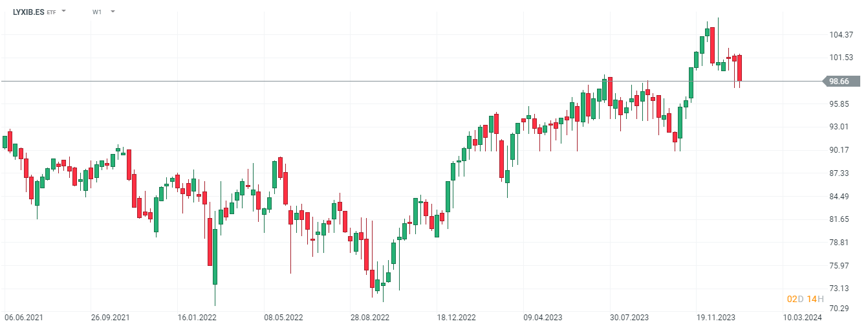868x328 pixels.
Task: Click the 06.06.2021 date label
Action: click(24, 318)
